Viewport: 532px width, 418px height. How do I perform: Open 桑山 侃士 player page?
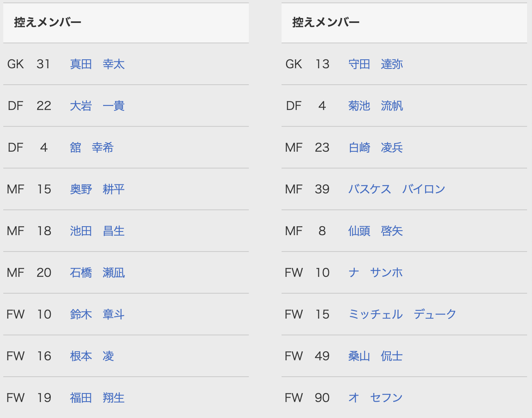tap(376, 356)
